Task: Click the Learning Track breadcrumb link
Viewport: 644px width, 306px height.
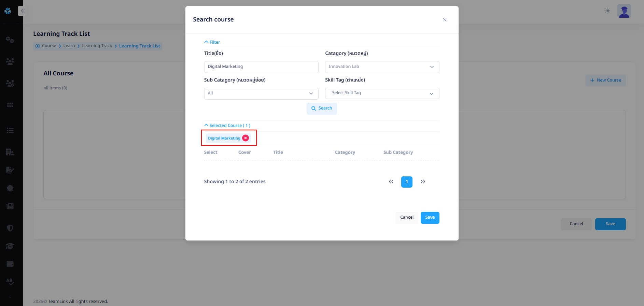Action: point(97,46)
